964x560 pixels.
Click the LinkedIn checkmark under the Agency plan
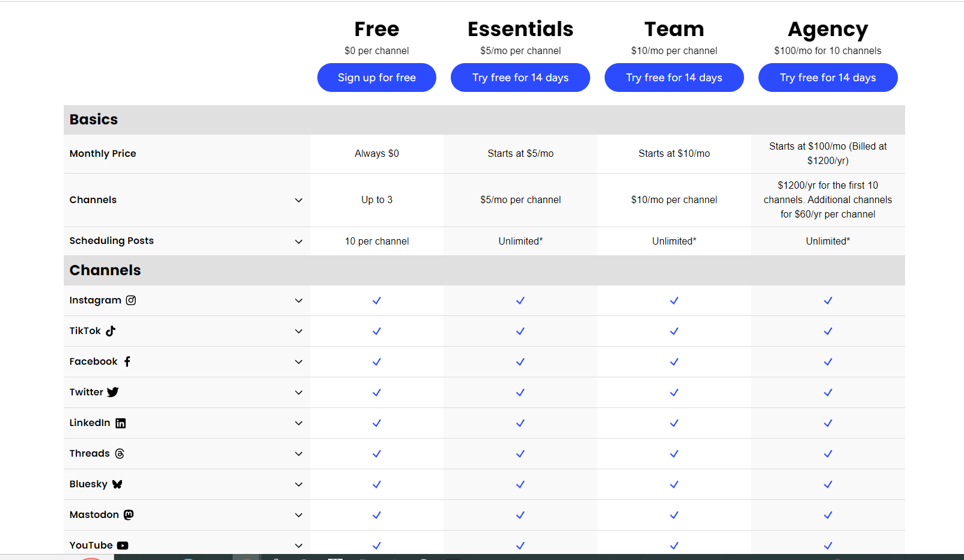click(x=828, y=423)
